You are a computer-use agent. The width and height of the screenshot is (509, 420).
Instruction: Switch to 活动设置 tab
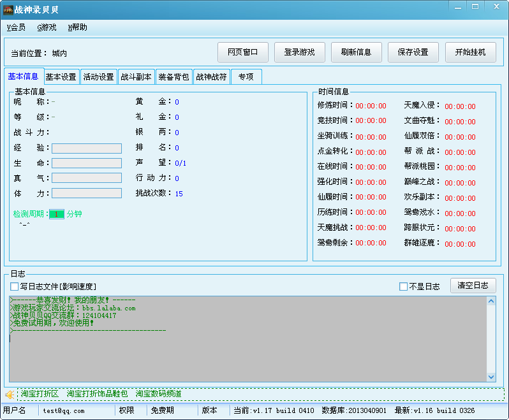click(x=99, y=77)
